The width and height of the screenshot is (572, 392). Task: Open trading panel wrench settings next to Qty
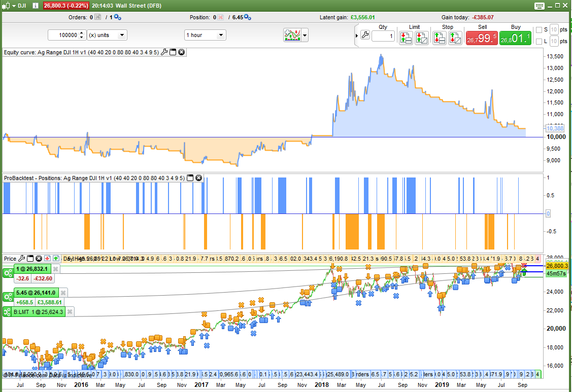point(364,35)
